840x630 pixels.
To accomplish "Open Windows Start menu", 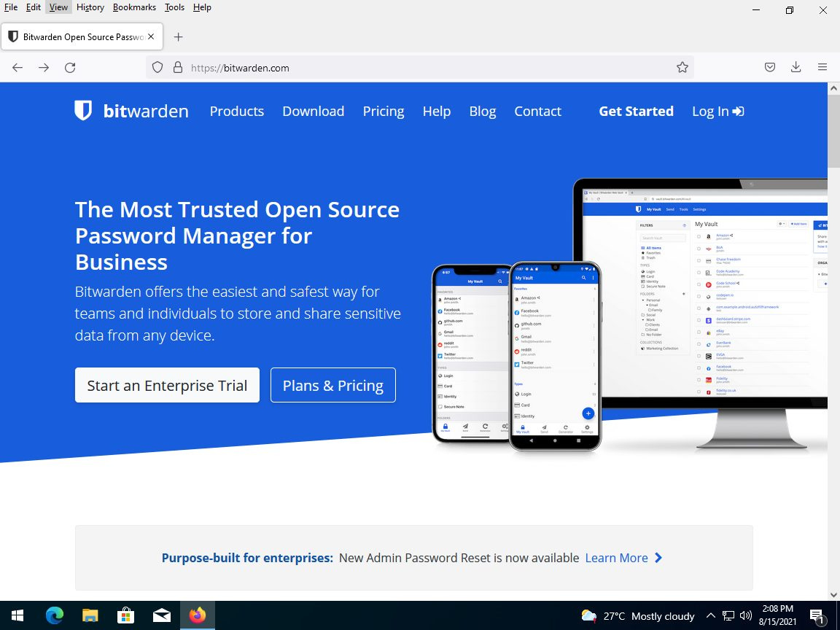I will point(17,615).
